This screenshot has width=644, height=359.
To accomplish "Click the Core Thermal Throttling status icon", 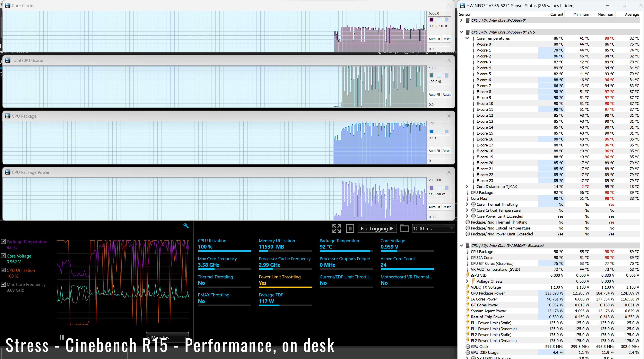I will 473,204.
